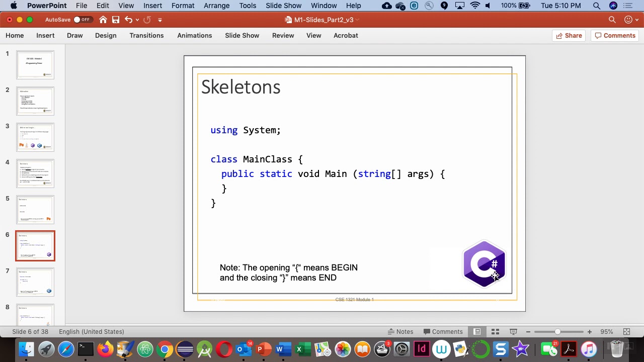Open the Insert ribbon tab
This screenshot has width=644, height=362.
pos(45,35)
